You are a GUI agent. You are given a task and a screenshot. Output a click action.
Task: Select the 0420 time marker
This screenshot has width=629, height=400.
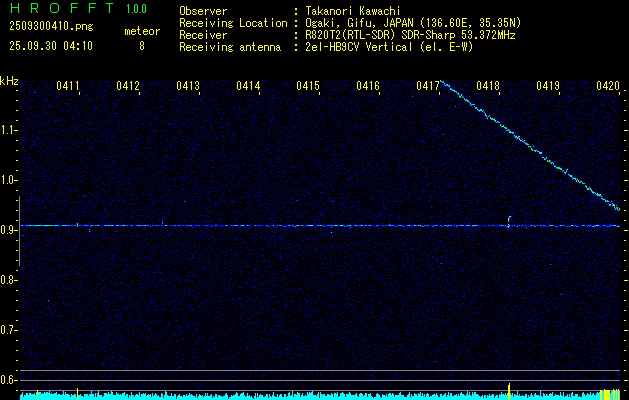click(607, 87)
